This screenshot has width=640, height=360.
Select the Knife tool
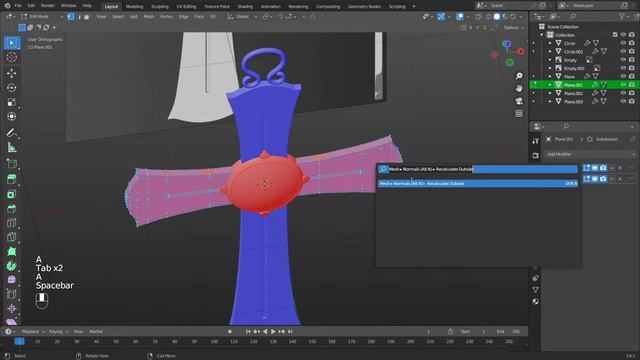[x=12, y=237]
